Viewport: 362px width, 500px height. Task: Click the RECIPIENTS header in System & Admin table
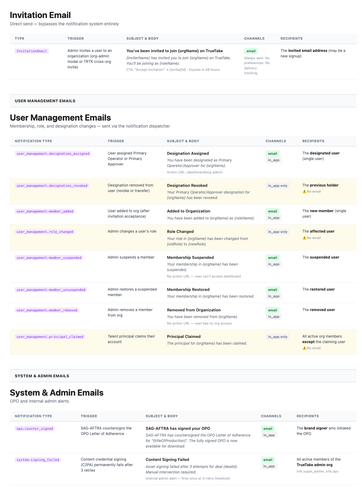click(x=308, y=416)
